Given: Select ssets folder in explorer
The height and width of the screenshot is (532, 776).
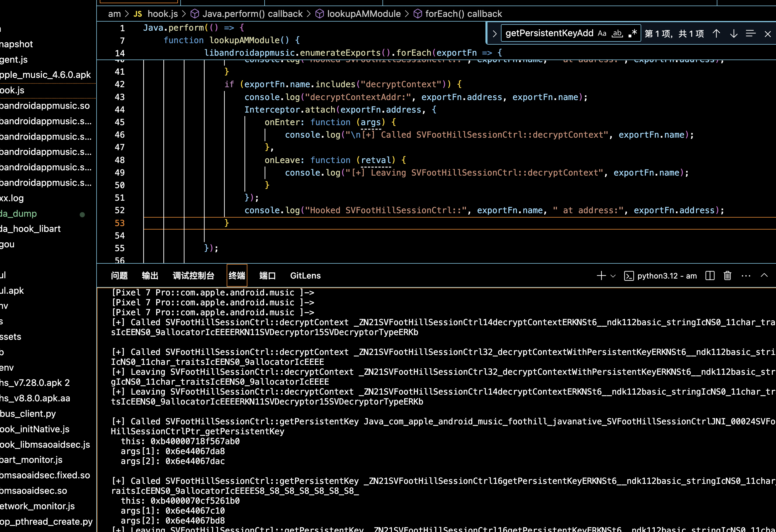Looking at the screenshot, I should click(11, 337).
